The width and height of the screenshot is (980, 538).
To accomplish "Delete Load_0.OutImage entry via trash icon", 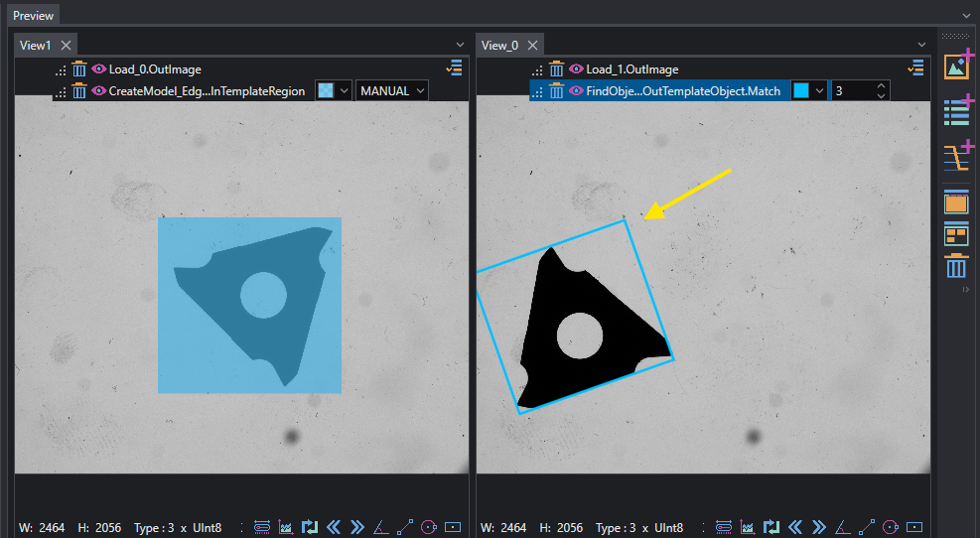I will (78, 69).
